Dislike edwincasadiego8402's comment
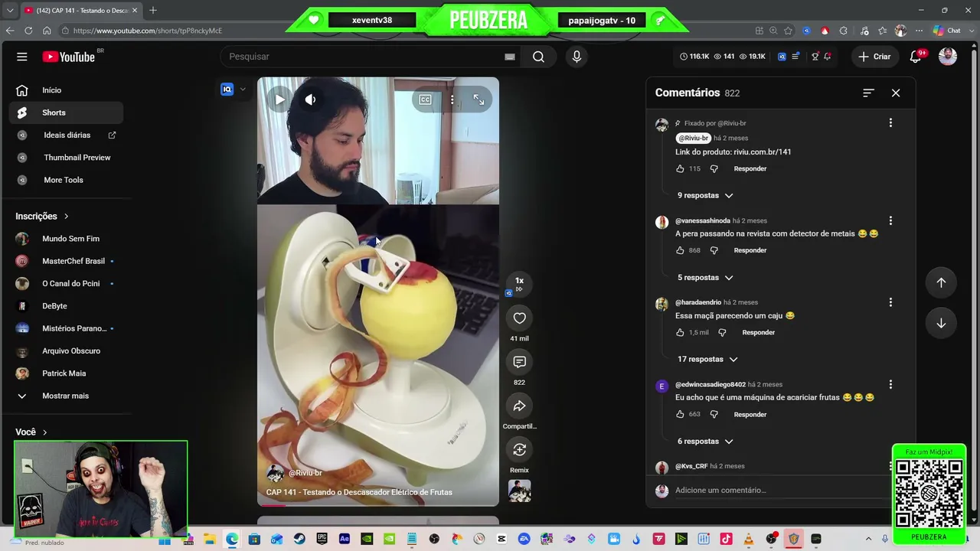 [714, 414]
